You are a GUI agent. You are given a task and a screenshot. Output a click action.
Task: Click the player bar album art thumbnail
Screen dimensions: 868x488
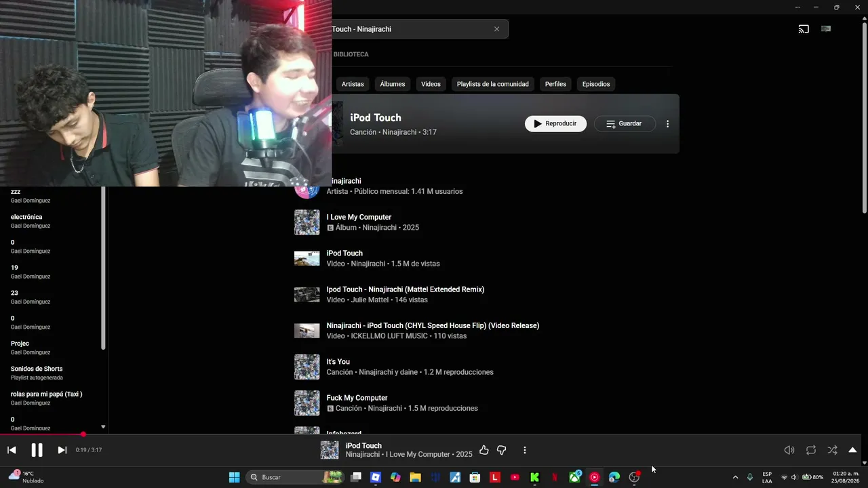330,450
